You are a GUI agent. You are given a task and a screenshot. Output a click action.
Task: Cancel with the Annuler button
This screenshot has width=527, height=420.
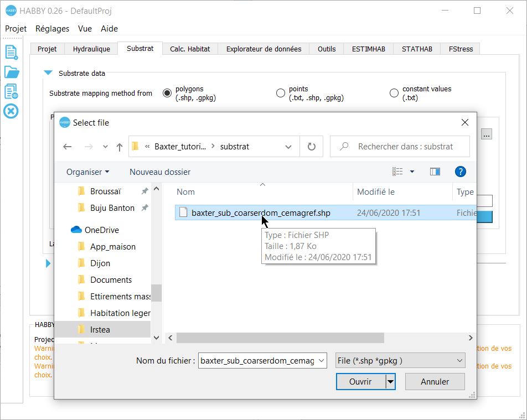pos(435,381)
